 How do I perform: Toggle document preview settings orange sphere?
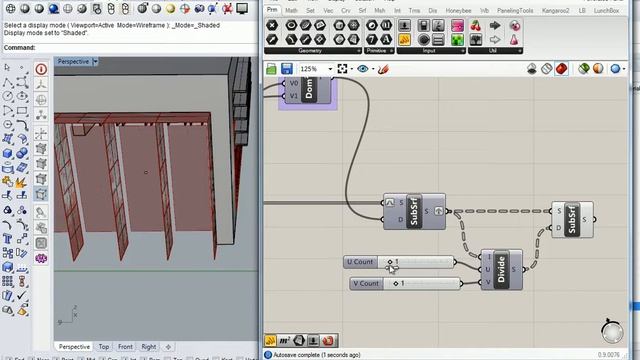[598, 69]
